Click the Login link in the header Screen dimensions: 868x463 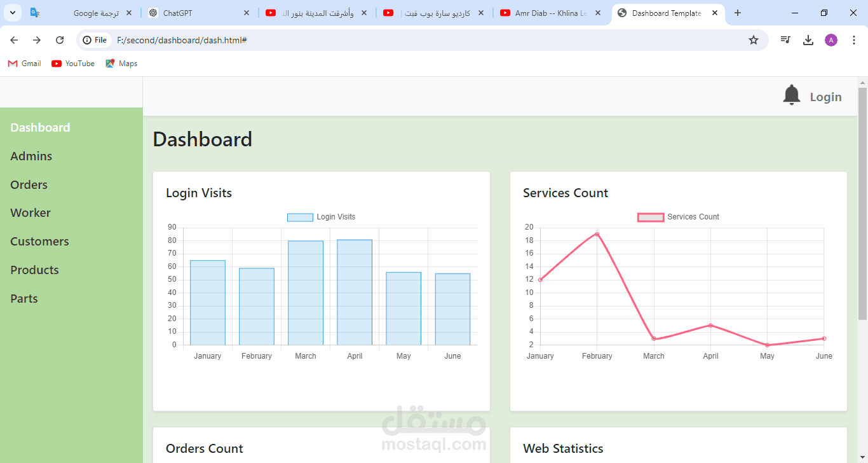(825, 97)
